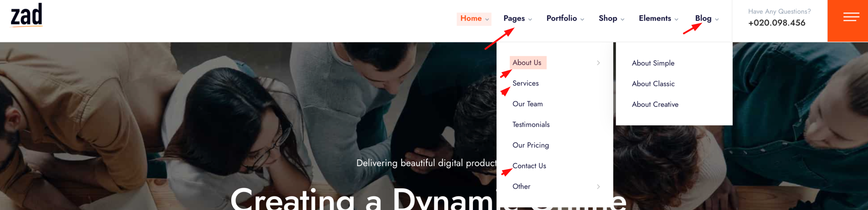
Task: Visit the Our Pricing page
Action: point(530,145)
